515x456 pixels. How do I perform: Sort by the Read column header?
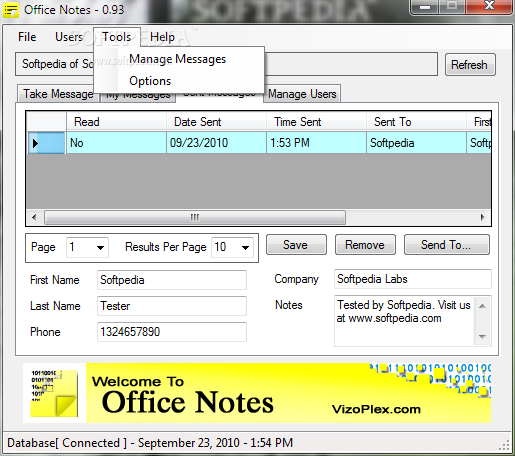coord(116,122)
